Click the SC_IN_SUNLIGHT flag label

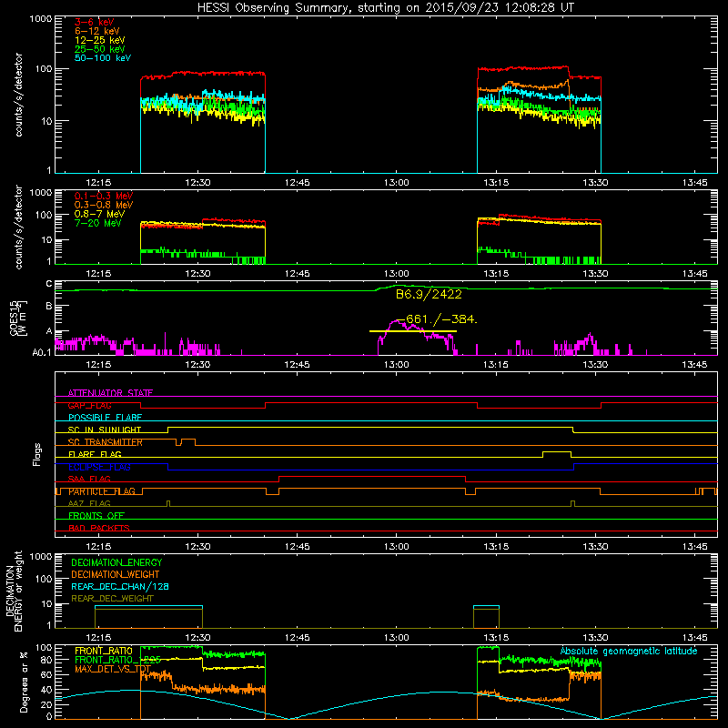point(105,430)
